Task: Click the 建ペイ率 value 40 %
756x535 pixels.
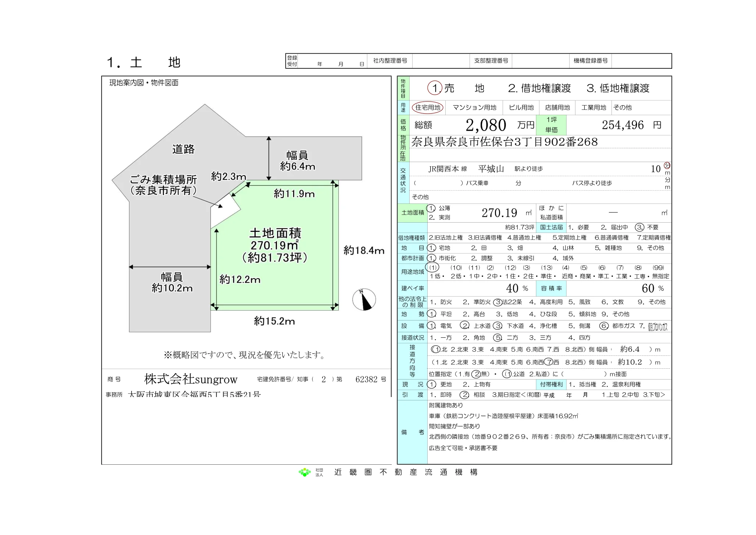Action: 517,288
